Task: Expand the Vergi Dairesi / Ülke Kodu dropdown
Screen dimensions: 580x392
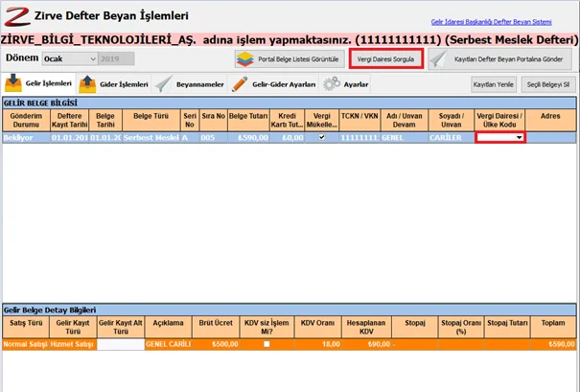Action: pyautogui.click(x=520, y=138)
